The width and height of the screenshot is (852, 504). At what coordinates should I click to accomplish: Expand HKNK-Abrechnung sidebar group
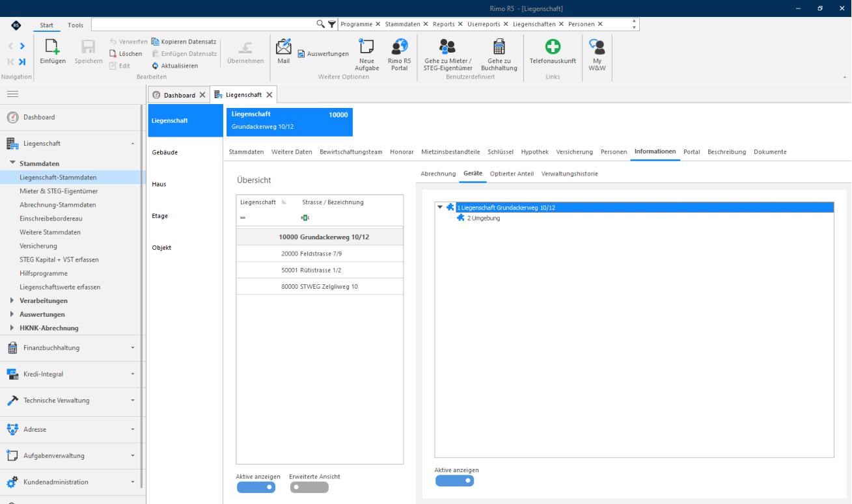(x=13, y=328)
